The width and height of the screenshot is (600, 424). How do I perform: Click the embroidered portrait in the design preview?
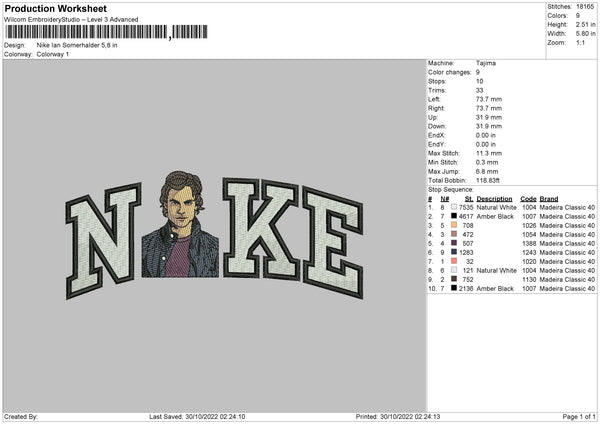pos(180,224)
